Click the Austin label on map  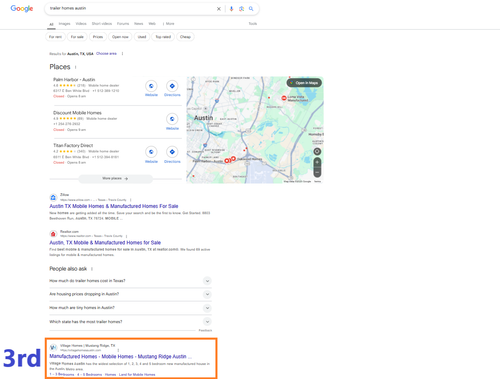click(203, 118)
